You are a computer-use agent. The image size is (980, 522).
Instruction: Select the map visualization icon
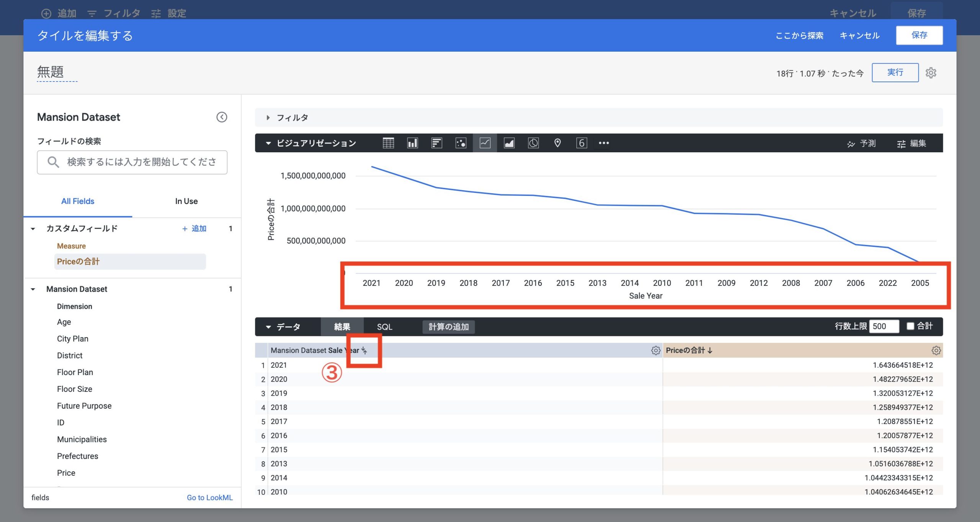(557, 143)
